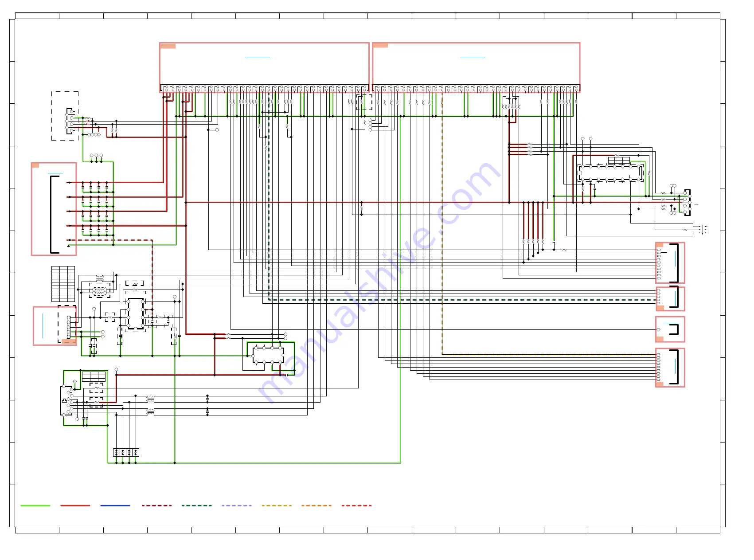Click the salmon label tag of top-right block
The height and width of the screenshot is (560, 754).
click(380, 45)
